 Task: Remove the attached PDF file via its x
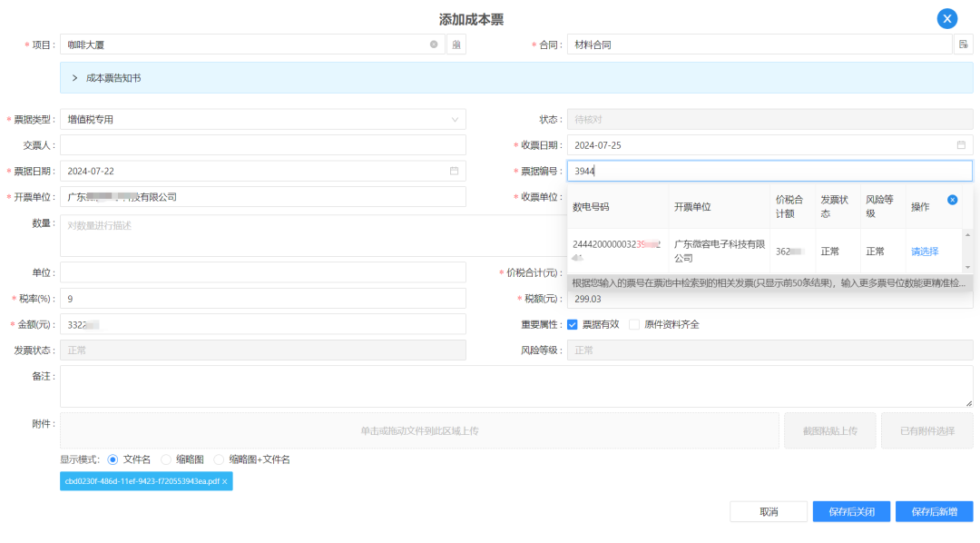[x=225, y=481]
